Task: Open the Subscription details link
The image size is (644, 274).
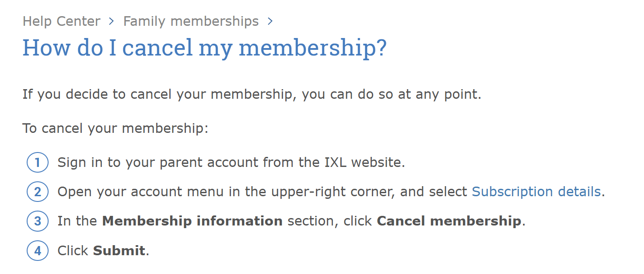Action: point(535,191)
